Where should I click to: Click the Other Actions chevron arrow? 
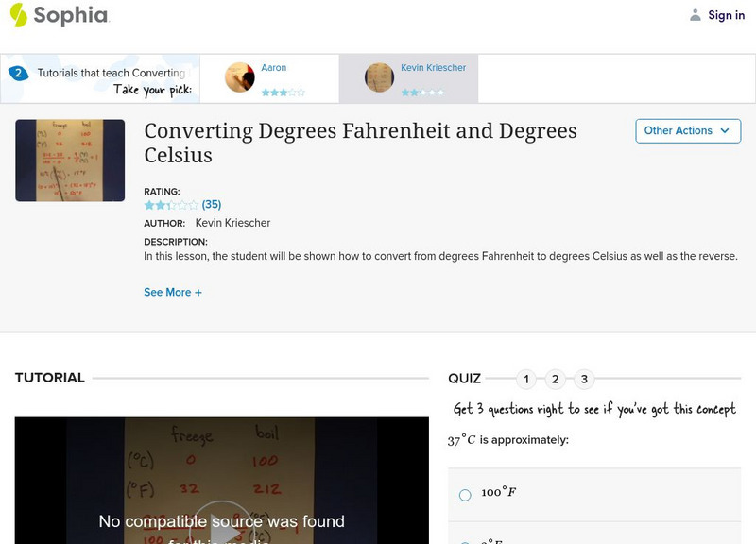coord(725,131)
